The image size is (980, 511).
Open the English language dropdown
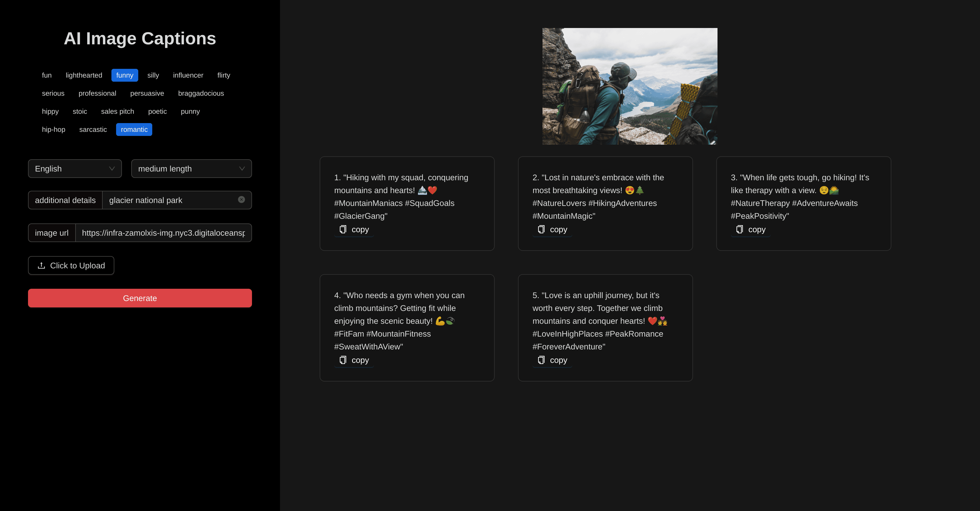(x=75, y=169)
